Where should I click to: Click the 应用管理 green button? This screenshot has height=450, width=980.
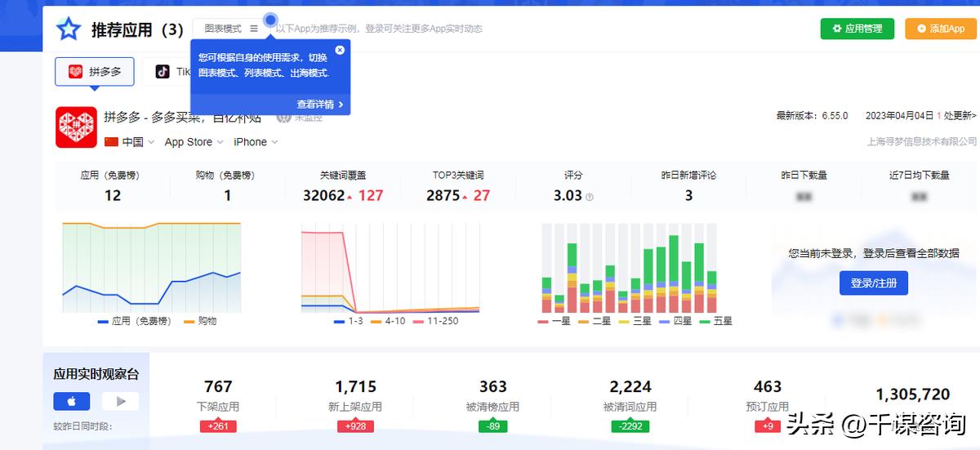(x=857, y=29)
